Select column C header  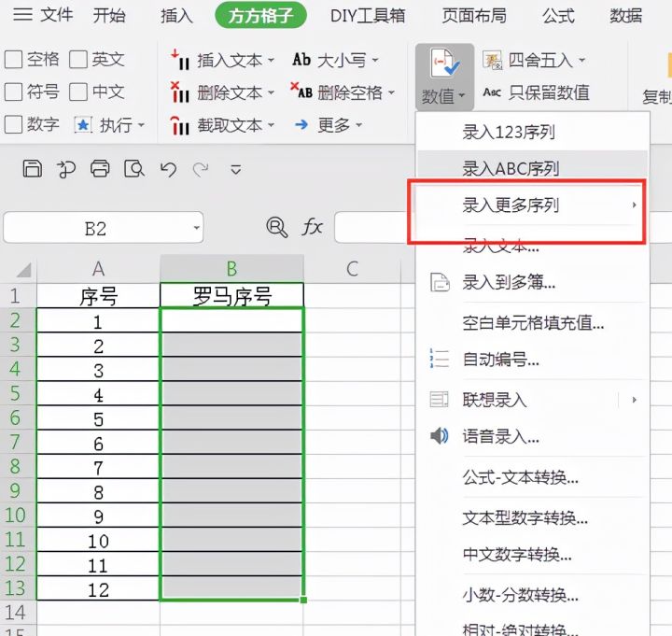(x=352, y=269)
